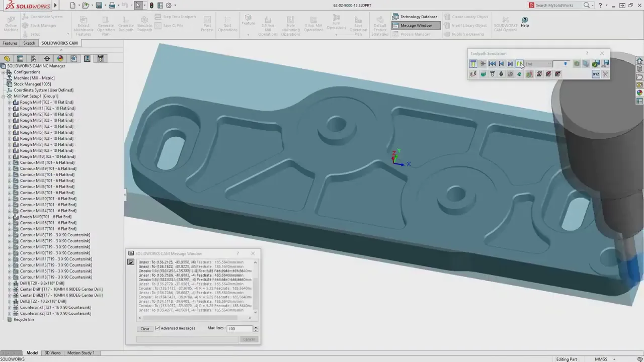Open SOLIDWORKS Resources home icon in task pane
Viewport: 644px width, 362px height.
click(639, 61)
